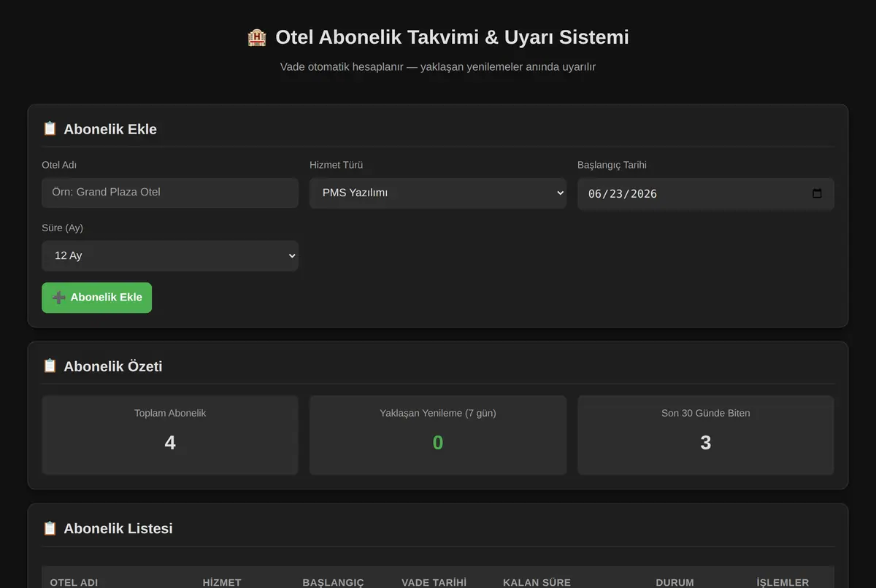Click the İŞLEMLER column header
Viewport: 876px width, 588px height.
[x=783, y=582]
